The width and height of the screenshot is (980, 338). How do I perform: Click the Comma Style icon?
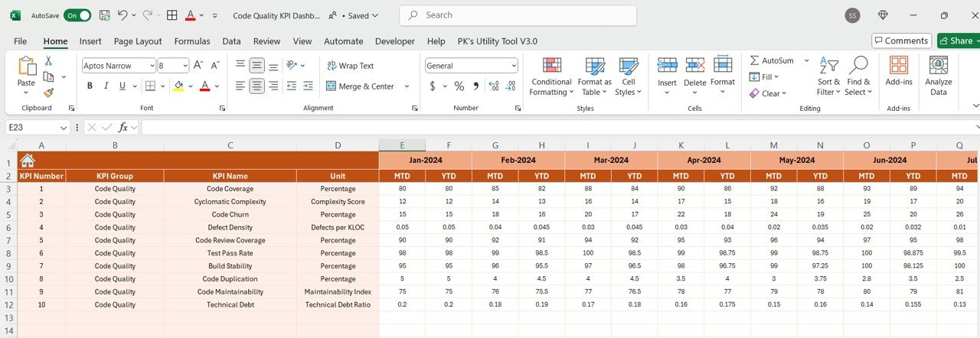[475, 86]
